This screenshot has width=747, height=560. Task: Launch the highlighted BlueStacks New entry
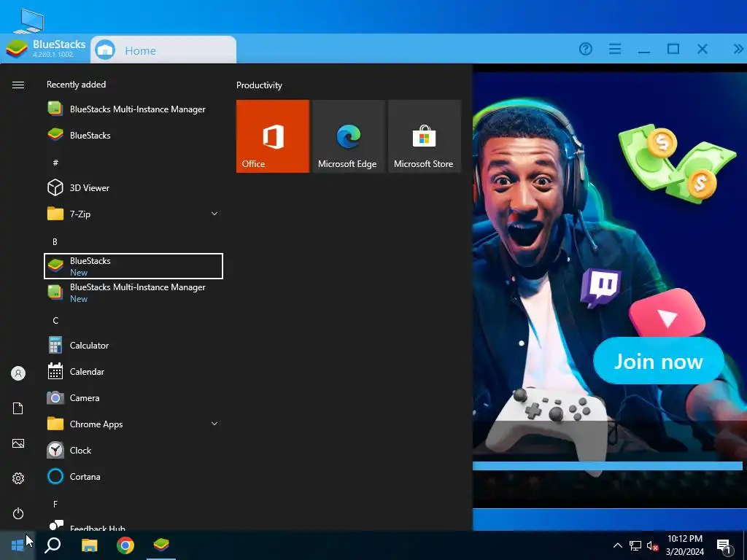click(133, 266)
